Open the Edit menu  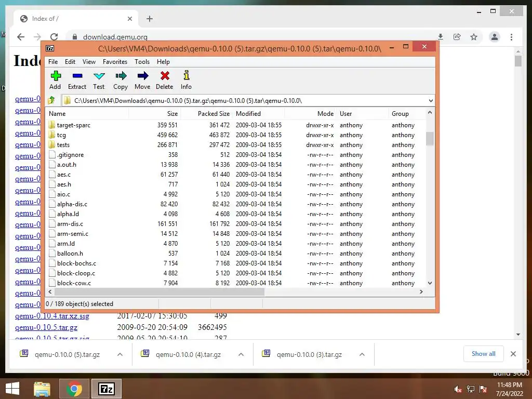[x=70, y=62]
